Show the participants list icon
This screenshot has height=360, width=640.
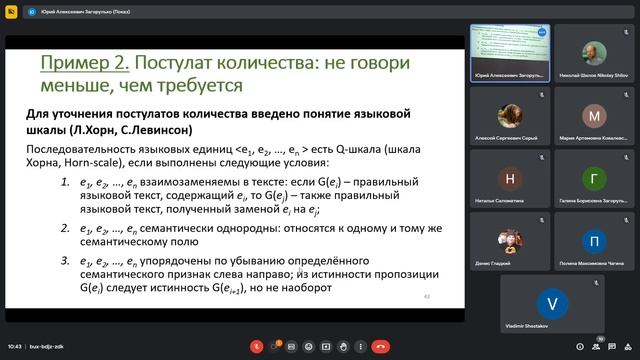click(x=596, y=347)
